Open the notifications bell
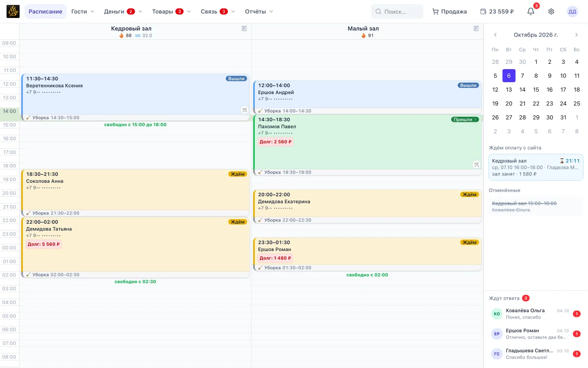Viewport: 588px width, 368px height. click(531, 11)
